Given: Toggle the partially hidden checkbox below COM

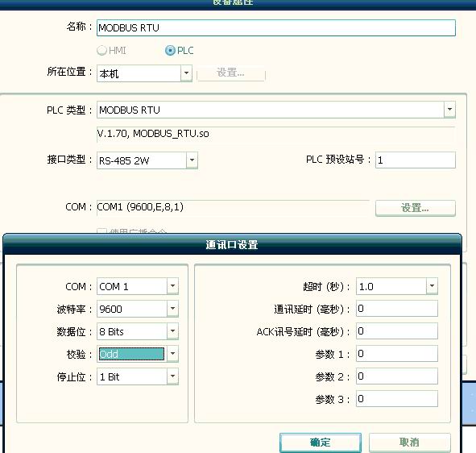Looking at the screenshot, I should click(x=101, y=231).
